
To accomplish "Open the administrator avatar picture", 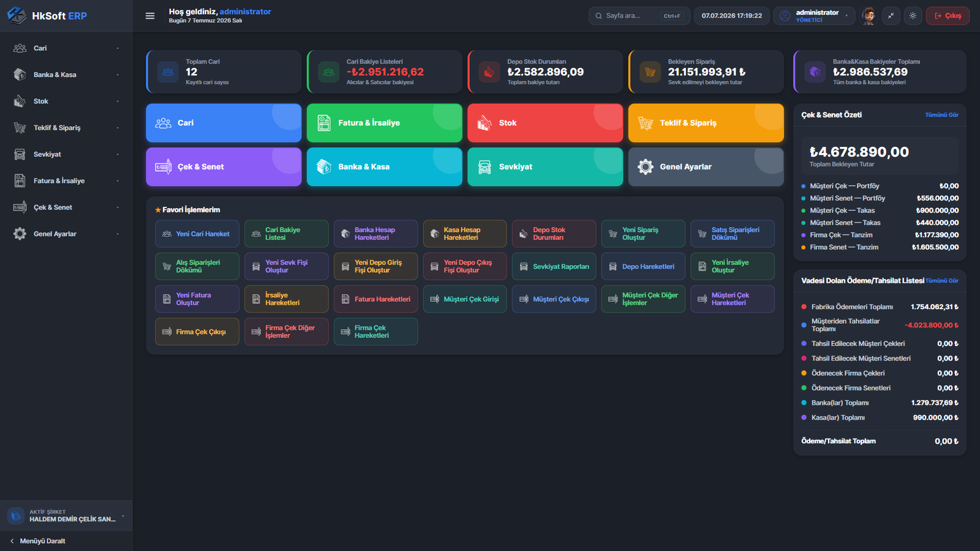I will click(869, 16).
